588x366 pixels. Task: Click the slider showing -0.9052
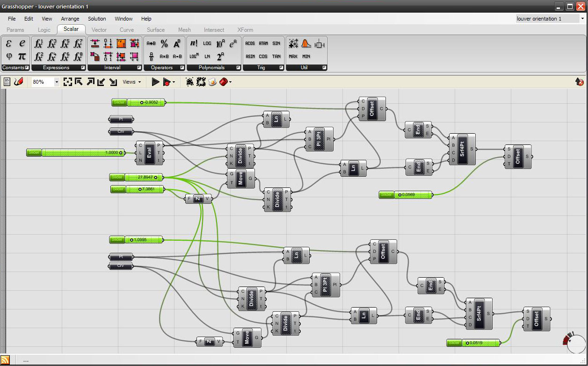tap(138, 102)
